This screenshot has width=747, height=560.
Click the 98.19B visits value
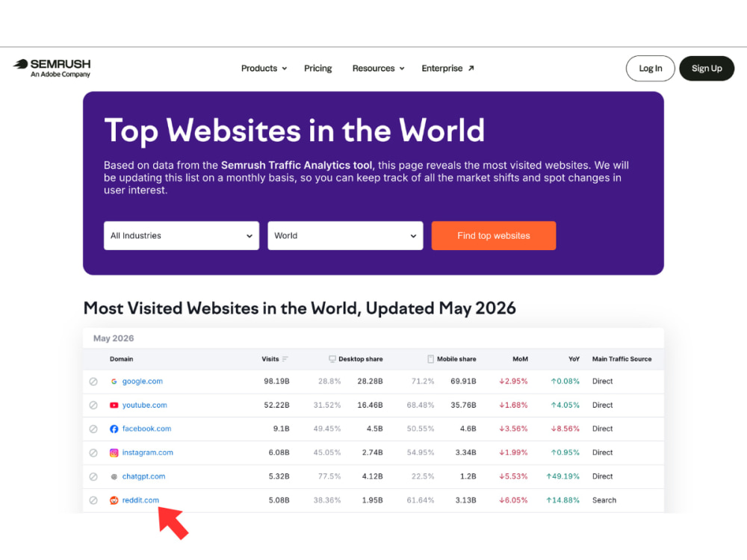pos(277,382)
